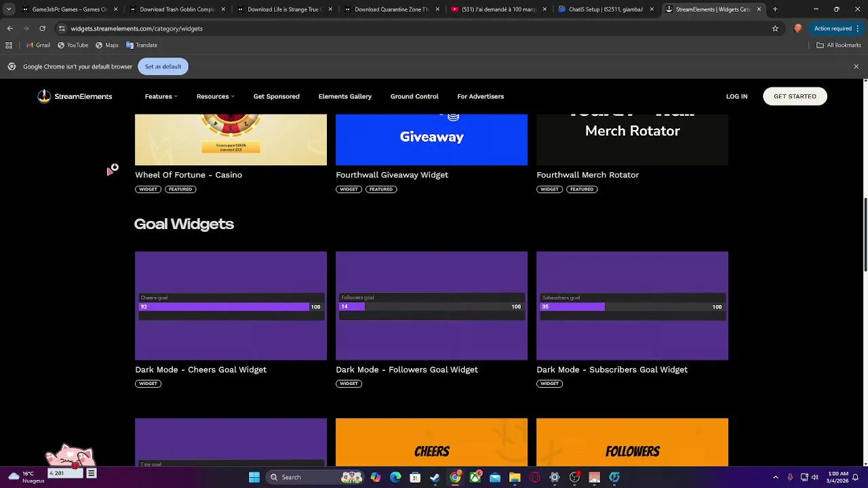Open Ground Control page
Viewport: 868px width, 488px height.
pyautogui.click(x=414, y=96)
